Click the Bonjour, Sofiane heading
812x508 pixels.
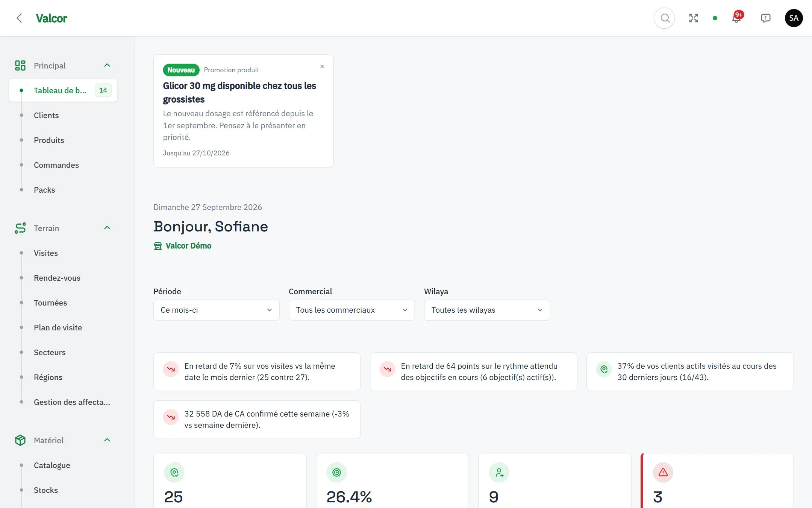211,227
